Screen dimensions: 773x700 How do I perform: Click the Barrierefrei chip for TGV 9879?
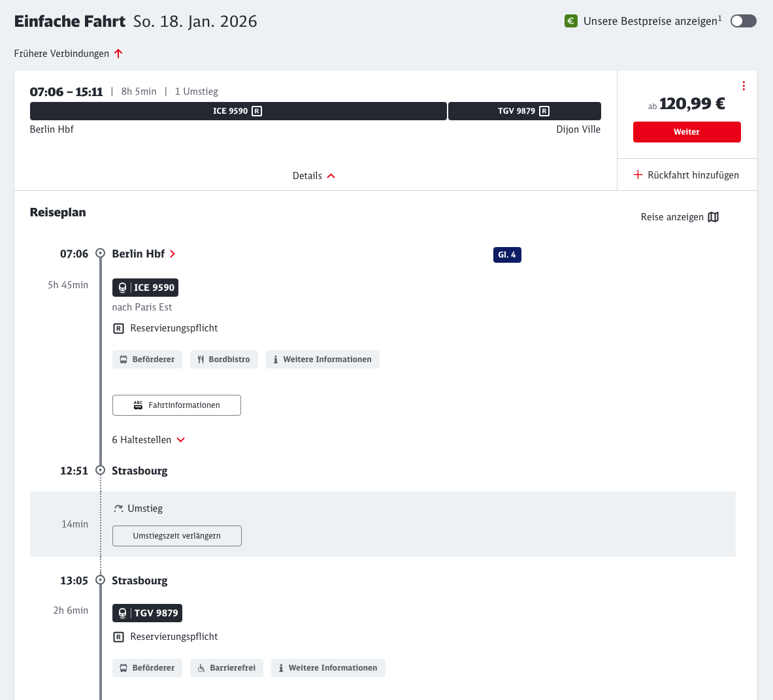pyautogui.click(x=226, y=668)
